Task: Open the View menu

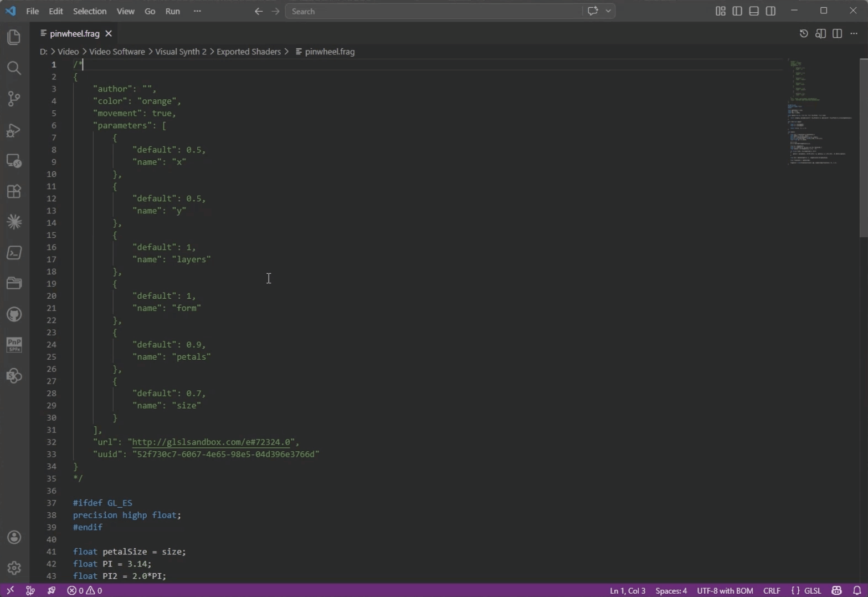Action: click(125, 11)
